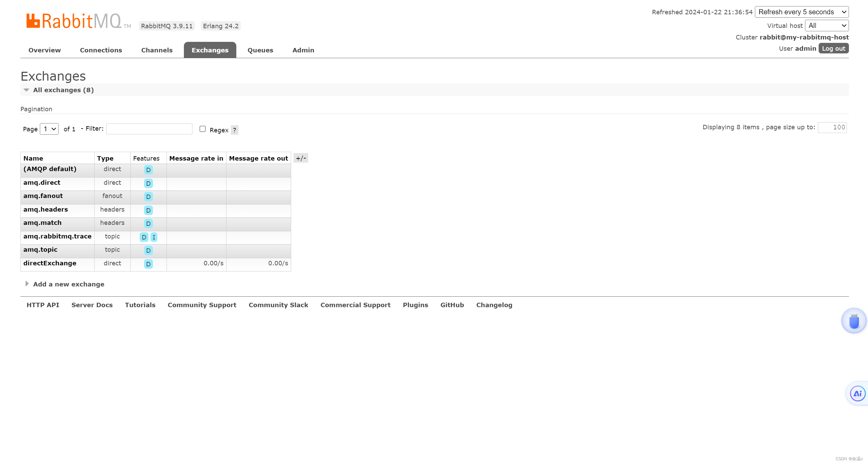Click the Log out button
The height and width of the screenshot is (464, 868).
click(833, 48)
